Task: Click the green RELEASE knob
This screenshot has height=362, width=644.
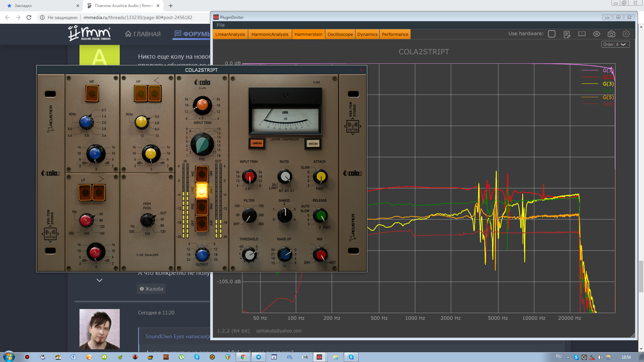Action: click(320, 216)
